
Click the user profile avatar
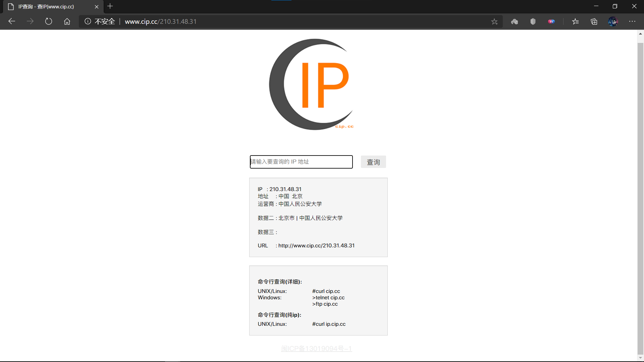point(613,21)
